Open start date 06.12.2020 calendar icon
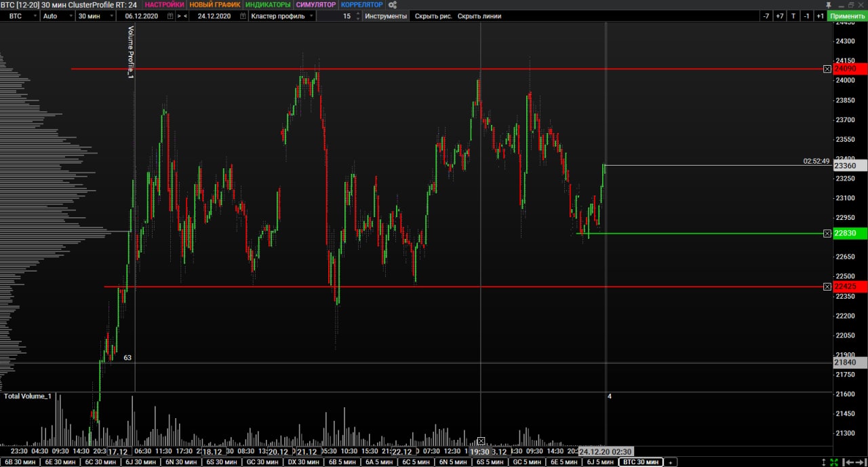This screenshot has width=868, height=467. point(170,16)
